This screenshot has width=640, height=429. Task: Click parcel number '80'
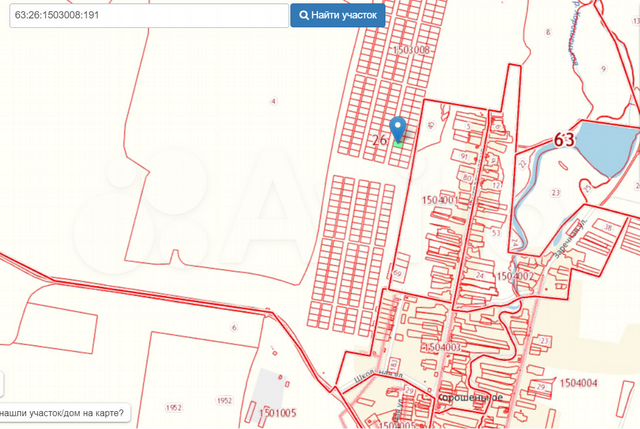tap(467, 178)
